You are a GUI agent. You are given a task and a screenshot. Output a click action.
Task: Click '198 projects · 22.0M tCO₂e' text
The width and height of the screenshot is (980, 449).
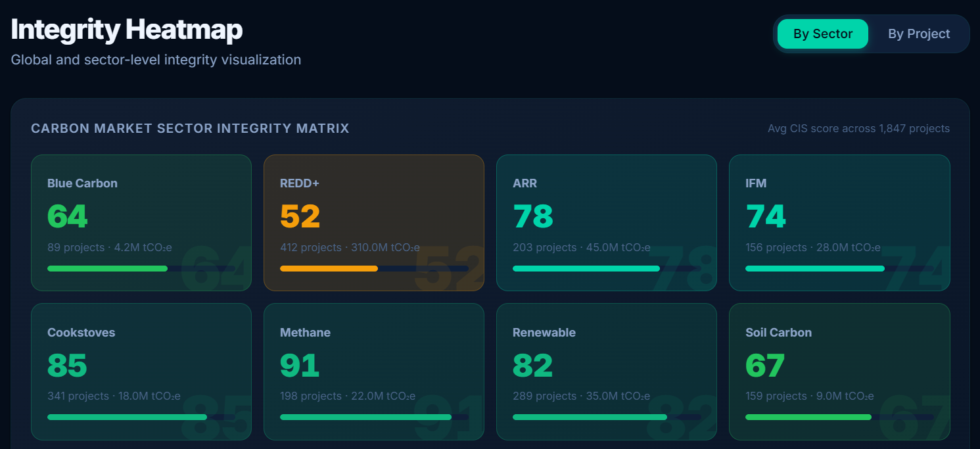(348, 396)
